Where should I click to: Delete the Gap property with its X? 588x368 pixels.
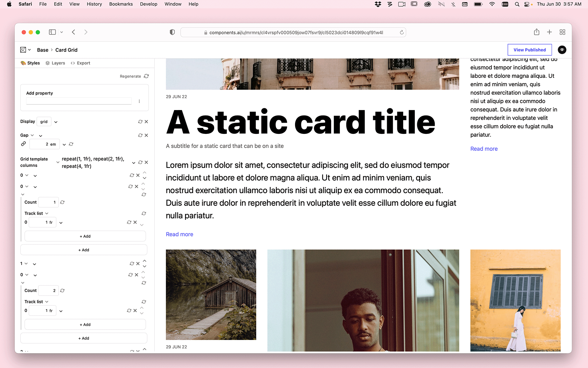pyautogui.click(x=146, y=135)
